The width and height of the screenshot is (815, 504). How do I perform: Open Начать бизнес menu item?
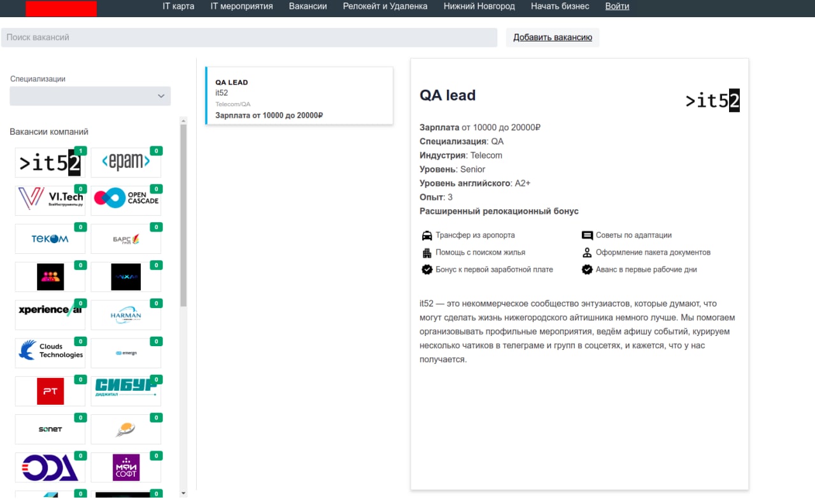(560, 6)
